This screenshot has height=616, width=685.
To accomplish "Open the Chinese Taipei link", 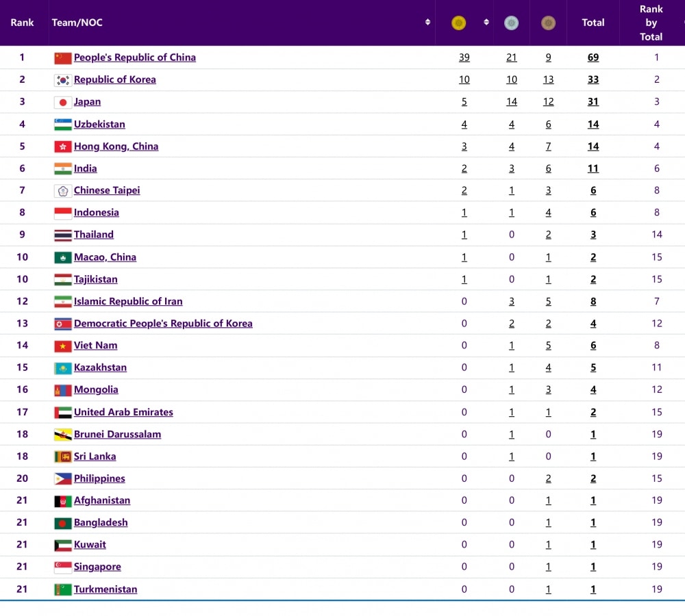I will click(107, 190).
